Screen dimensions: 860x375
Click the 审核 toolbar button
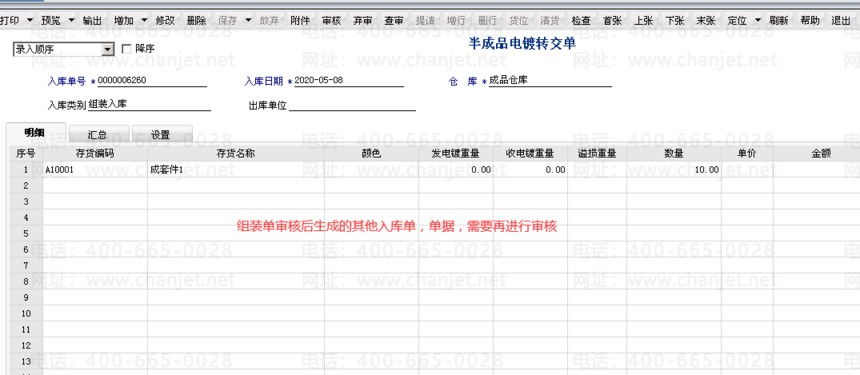click(331, 21)
